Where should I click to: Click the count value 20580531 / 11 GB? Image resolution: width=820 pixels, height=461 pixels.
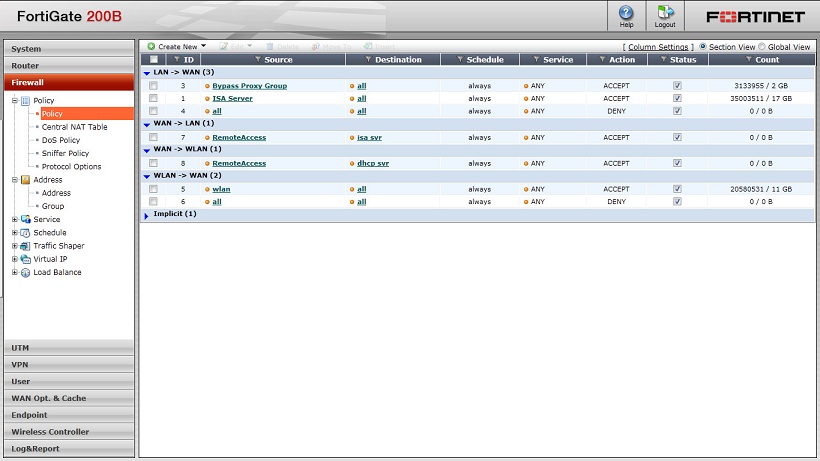click(x=761, y=189)
